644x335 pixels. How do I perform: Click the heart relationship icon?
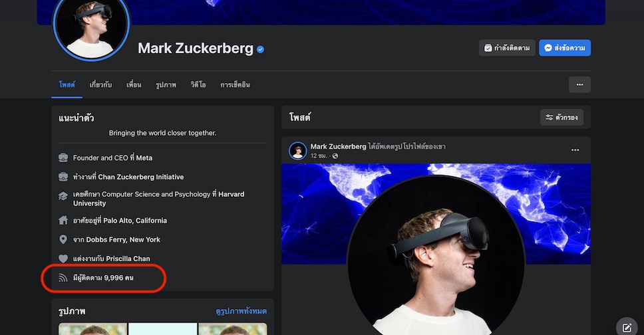(x=63, y=259)
